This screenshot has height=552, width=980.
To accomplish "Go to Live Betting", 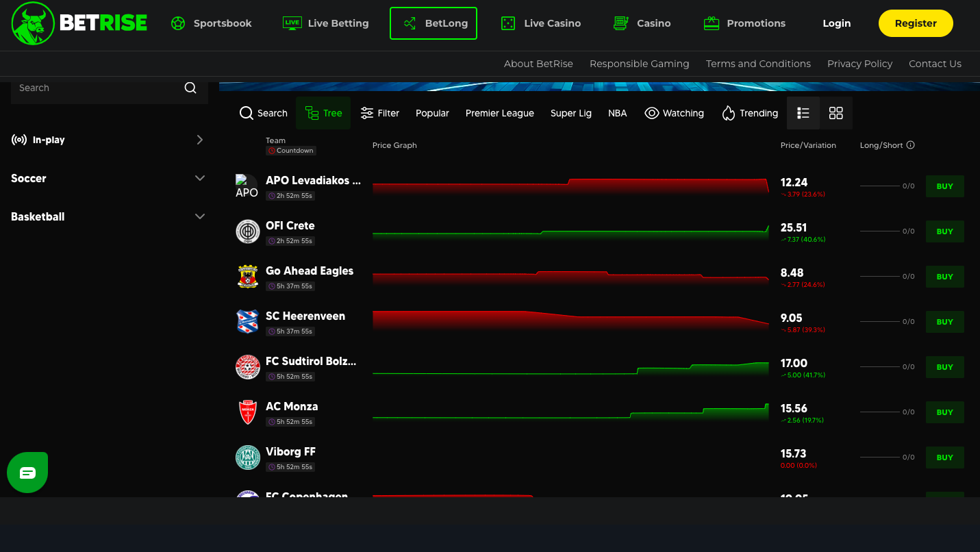I will pos(325,23).
